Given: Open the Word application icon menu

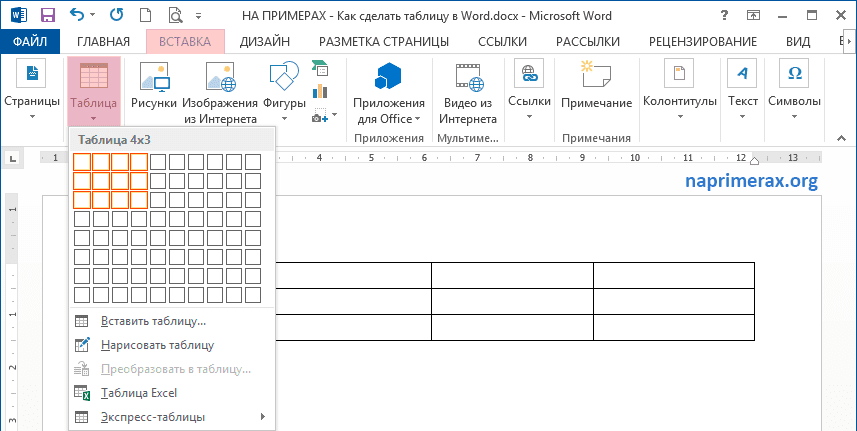Looking at the screenshot, I should (19, 15).
